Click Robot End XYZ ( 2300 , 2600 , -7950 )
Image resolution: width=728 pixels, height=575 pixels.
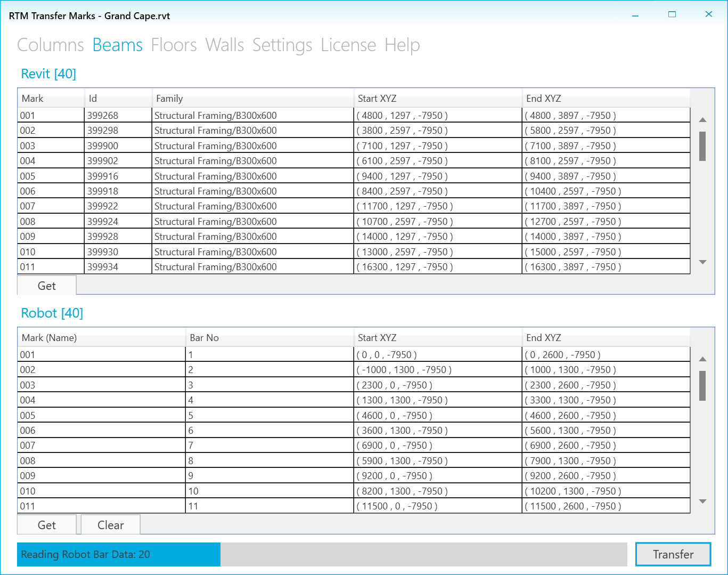606,385
